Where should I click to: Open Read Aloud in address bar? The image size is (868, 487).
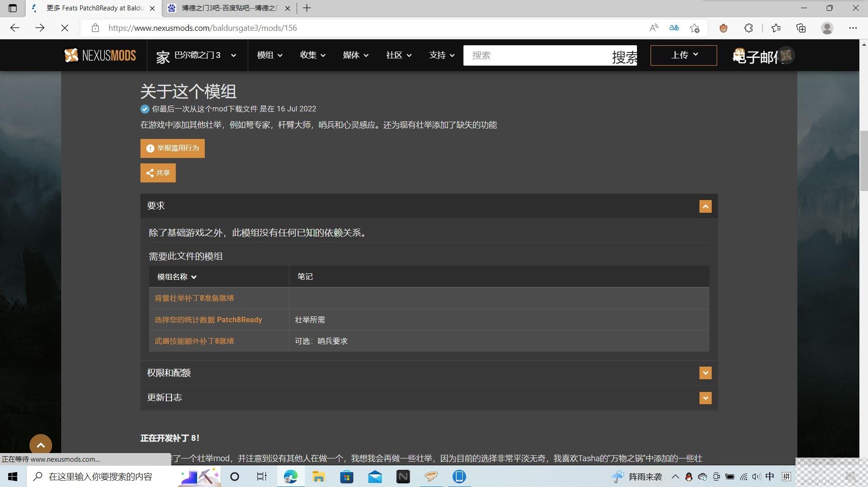pos(654,28)
